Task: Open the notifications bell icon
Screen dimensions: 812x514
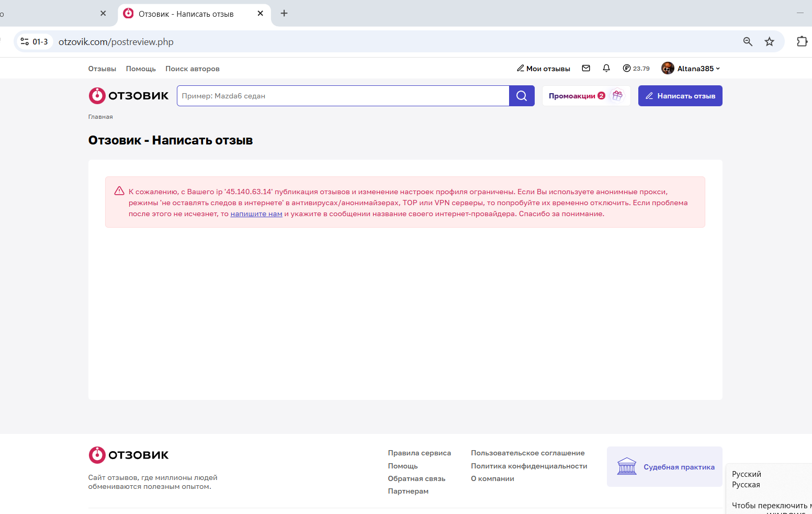Action: click(606, 68)
